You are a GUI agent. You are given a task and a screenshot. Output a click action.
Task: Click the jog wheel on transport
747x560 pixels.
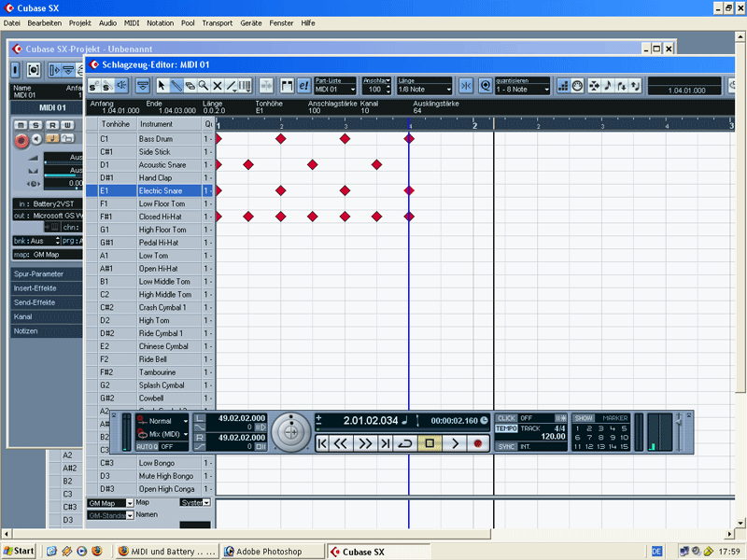coord(291,432)
